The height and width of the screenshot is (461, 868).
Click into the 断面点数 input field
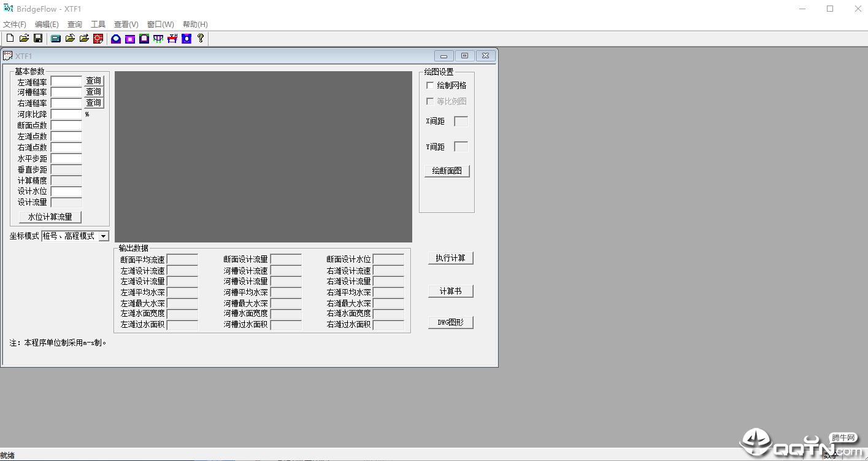66,125
